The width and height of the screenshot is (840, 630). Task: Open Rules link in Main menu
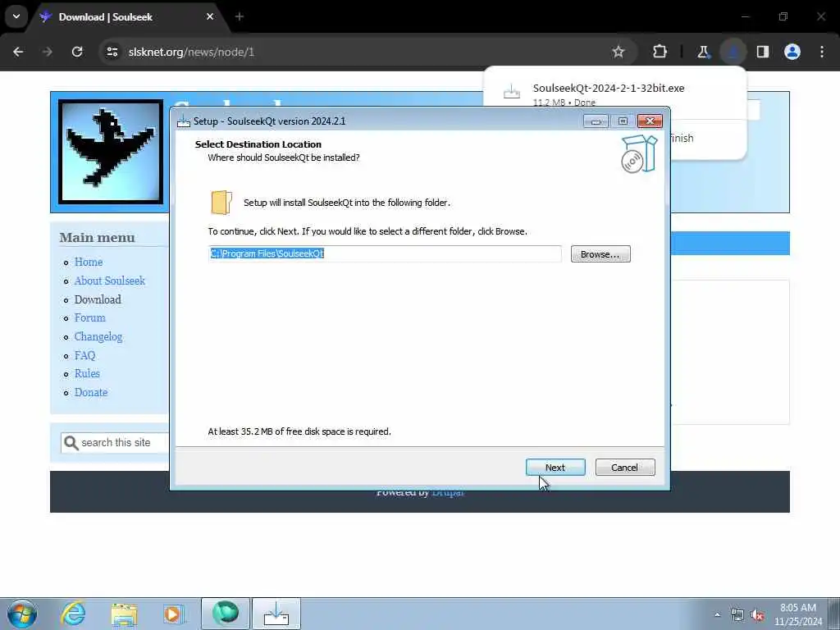tap(87, 373)
